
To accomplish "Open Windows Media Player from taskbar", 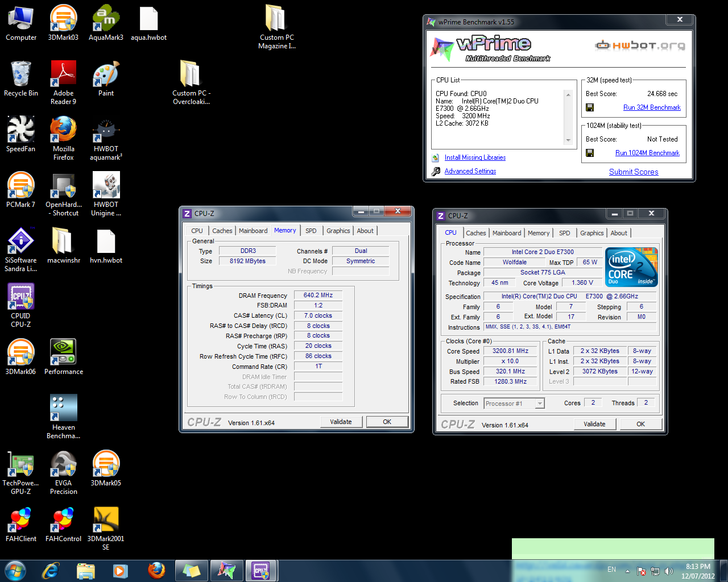I will [120, 570].
